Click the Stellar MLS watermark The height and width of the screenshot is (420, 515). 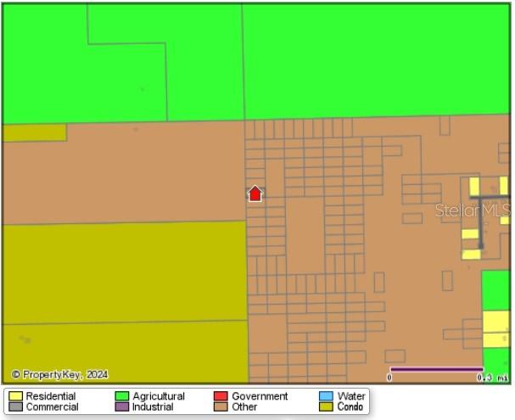point(473,210)
